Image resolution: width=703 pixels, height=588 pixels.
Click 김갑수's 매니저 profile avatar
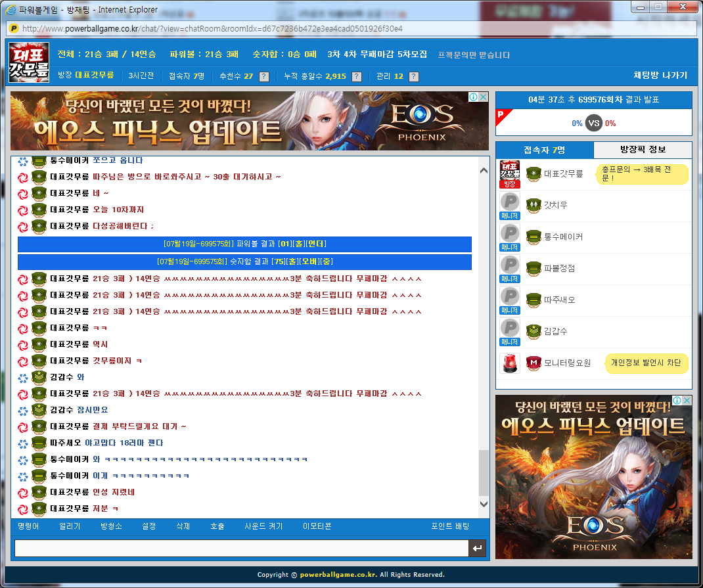[510, 332]
